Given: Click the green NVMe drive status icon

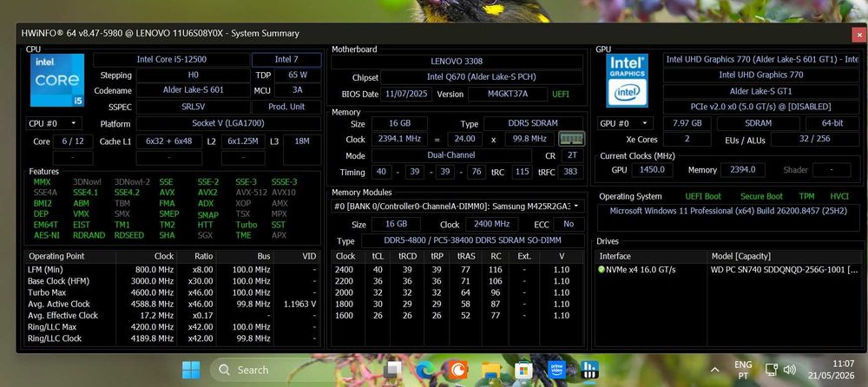Looking at the screenshot, I should (602, 270).
